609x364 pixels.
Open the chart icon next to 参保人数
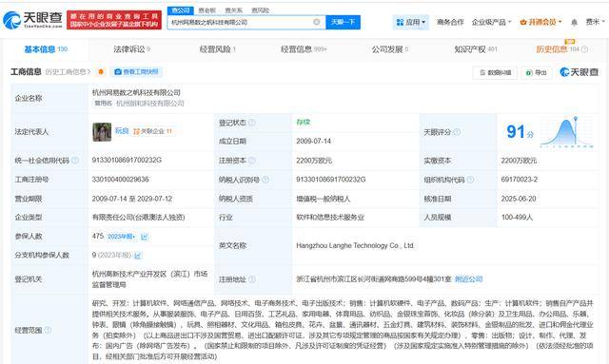(145, 237)
